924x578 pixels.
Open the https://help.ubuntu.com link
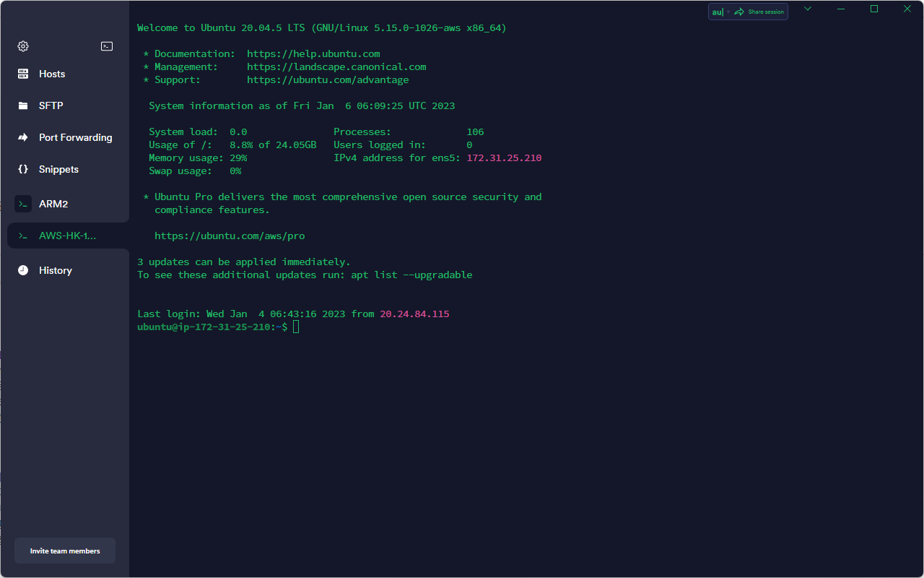point(313,53)
